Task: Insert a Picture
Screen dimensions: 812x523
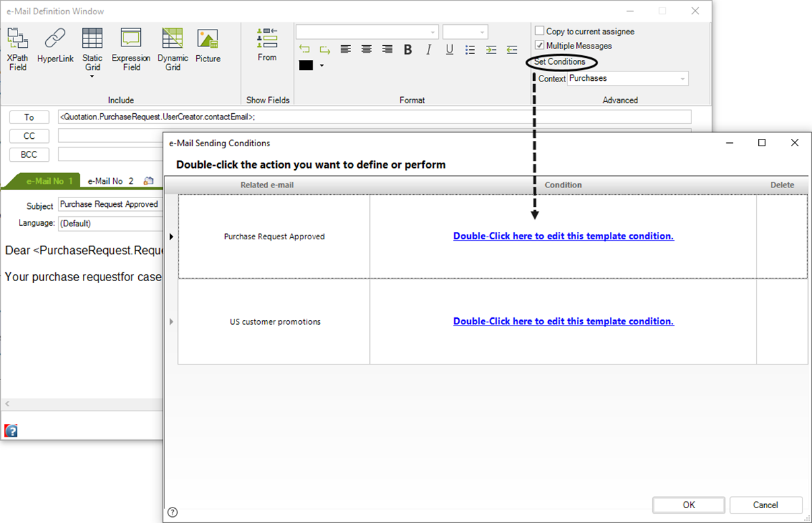Action: click(x=208, y=46)
